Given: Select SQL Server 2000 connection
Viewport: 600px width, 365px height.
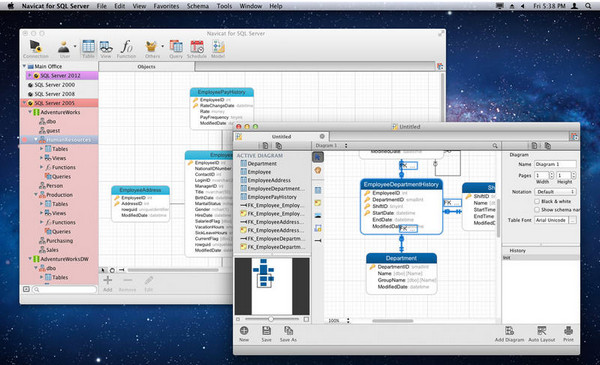Looking at the screenshot, I should click(55, 85).
